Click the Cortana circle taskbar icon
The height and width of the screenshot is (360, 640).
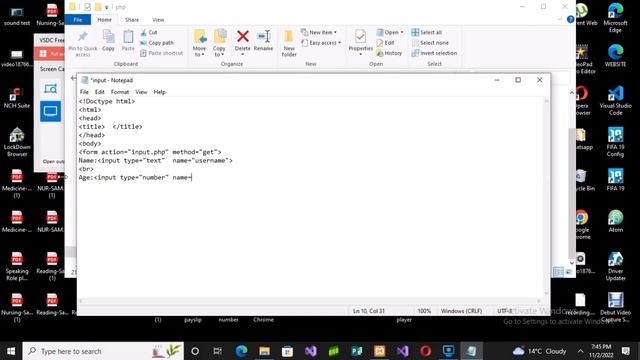[x=195, y=351]
